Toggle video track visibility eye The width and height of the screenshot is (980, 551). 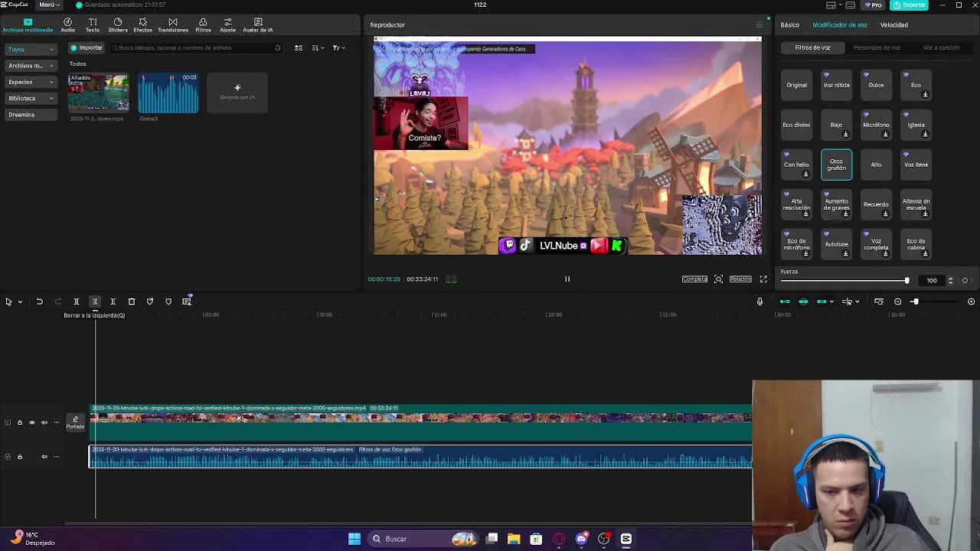[x=32, y=422]
